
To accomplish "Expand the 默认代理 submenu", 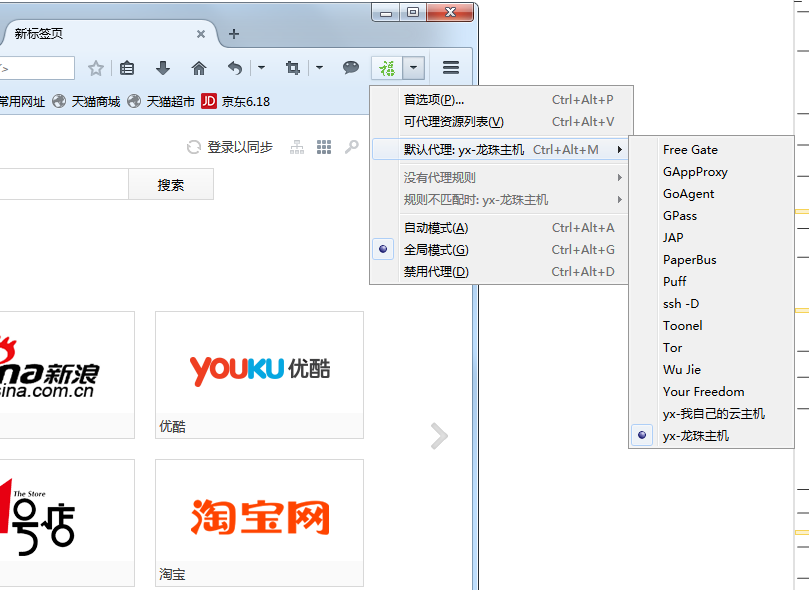I will (499, 150).
